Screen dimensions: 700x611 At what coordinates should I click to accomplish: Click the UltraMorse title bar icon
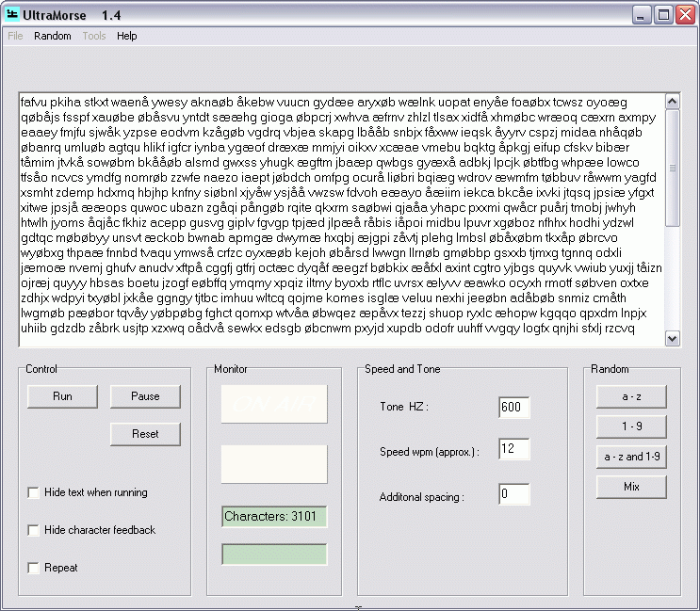tap(12, 15)
